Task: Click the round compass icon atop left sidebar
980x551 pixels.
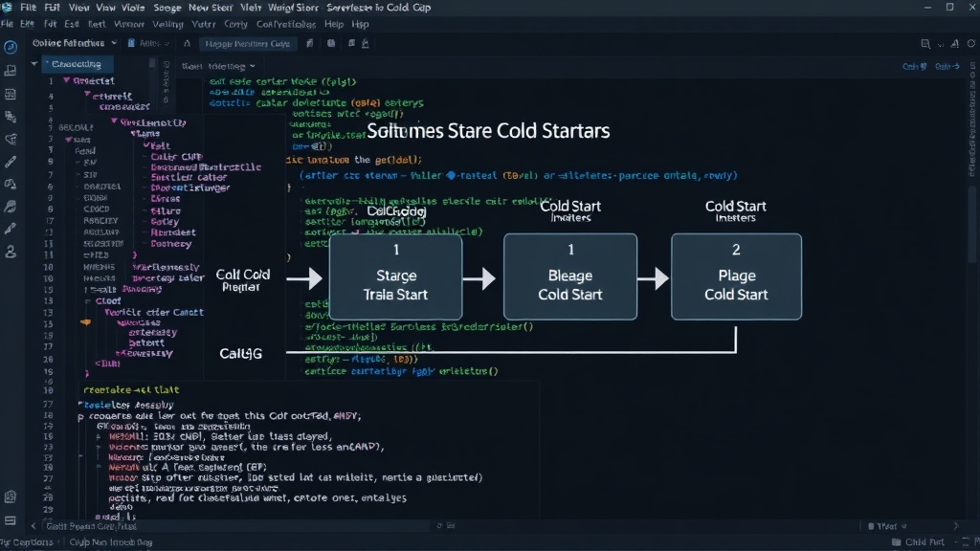Action: (x=11, y=48)
